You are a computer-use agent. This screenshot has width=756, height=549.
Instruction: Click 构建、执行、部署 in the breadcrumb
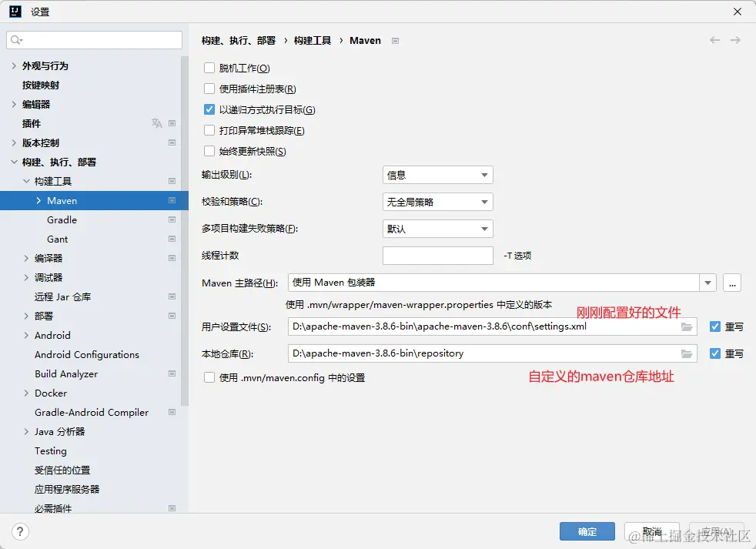coord(240,40)
